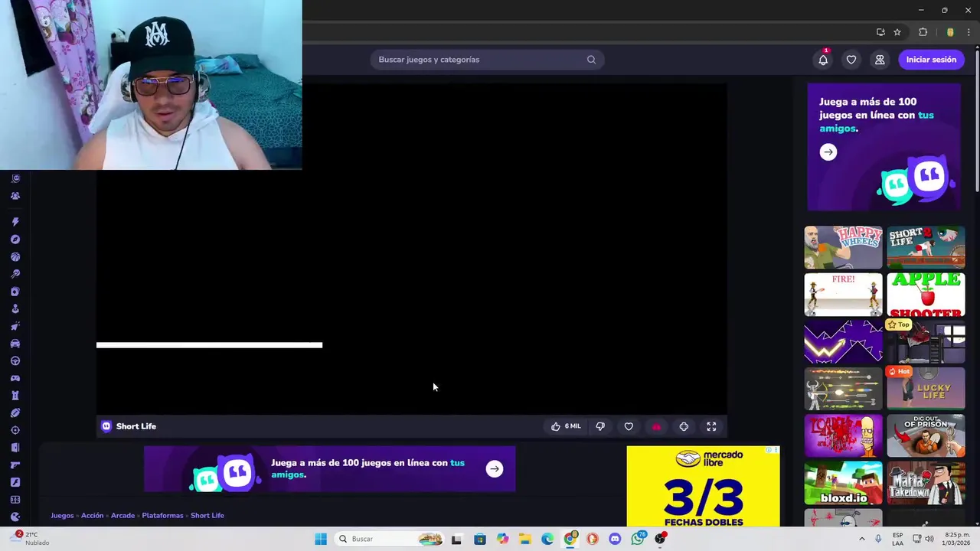This screenshot has width=980, height=551.
Task: Click the Juegos breadcrumb link
Action: (x=62, y=515)
